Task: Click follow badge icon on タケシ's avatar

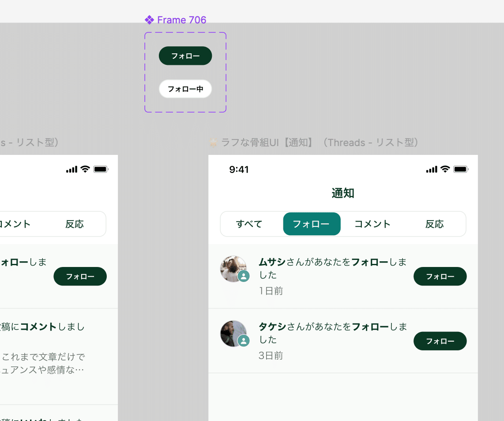Action: 244,341
